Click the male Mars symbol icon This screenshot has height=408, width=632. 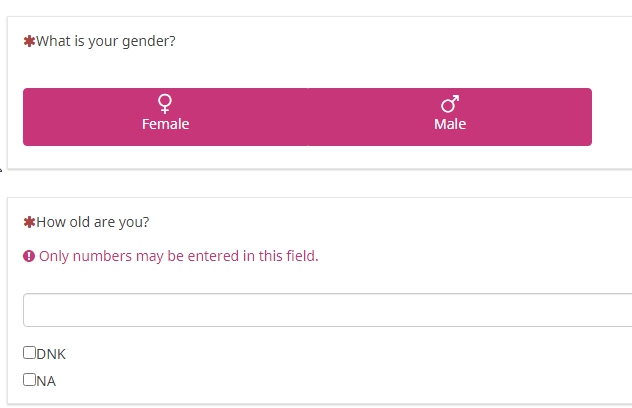(x=450, y=103)
